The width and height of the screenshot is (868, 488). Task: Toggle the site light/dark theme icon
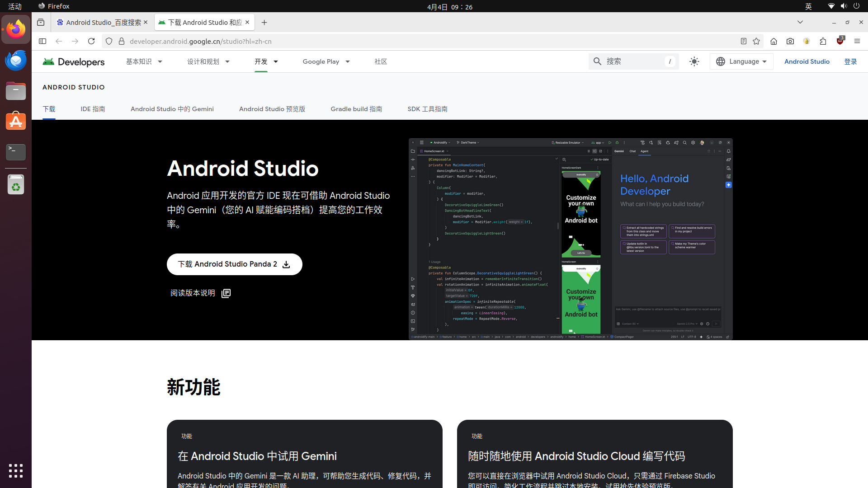694,61
